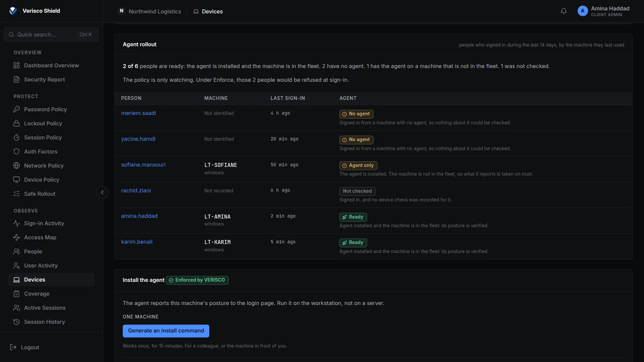
Task: Click the Coverage clipboard icon
Action: [16, 294]
